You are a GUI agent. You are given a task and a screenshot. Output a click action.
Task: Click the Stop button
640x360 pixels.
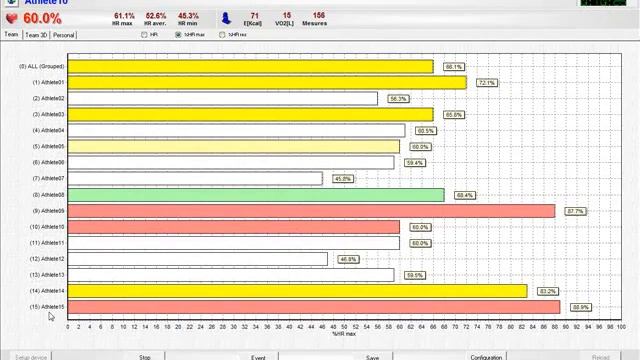click(x=145, y=357)
